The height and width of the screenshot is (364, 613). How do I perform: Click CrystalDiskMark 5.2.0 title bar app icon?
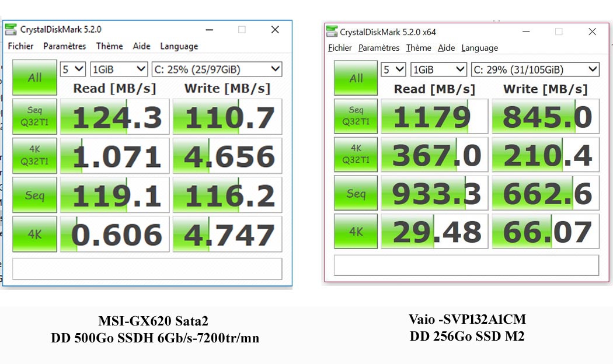click(11, 29)
